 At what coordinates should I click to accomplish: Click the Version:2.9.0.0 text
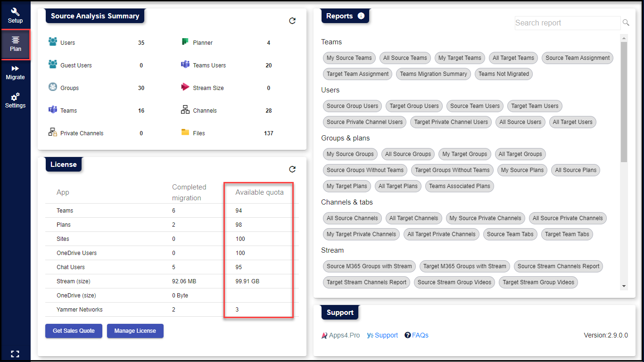[606, 336]
